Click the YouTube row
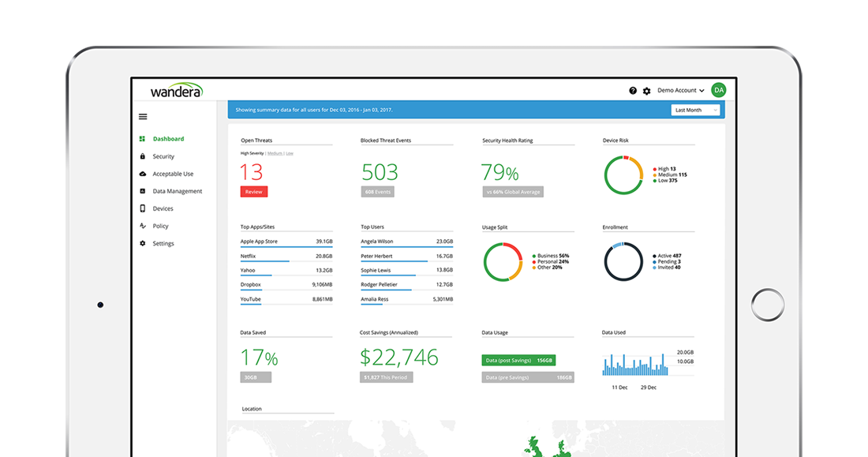The width and height of the screenshot is (868, 457). pos(286,300)
